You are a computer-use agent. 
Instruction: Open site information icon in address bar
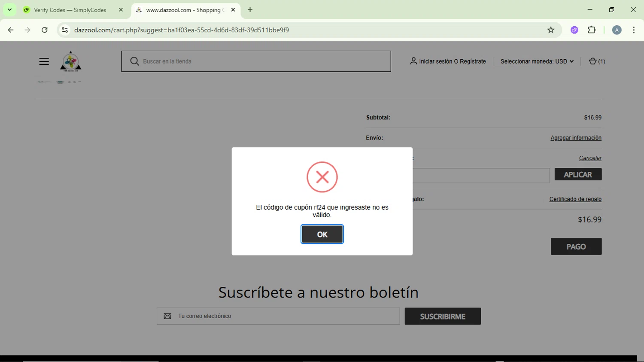tap(65, 30)
